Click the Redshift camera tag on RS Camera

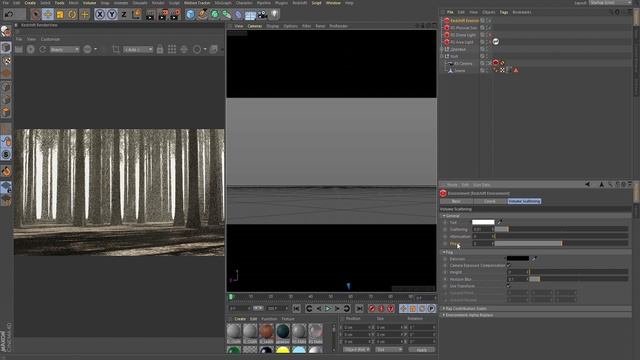coord(496,63)
